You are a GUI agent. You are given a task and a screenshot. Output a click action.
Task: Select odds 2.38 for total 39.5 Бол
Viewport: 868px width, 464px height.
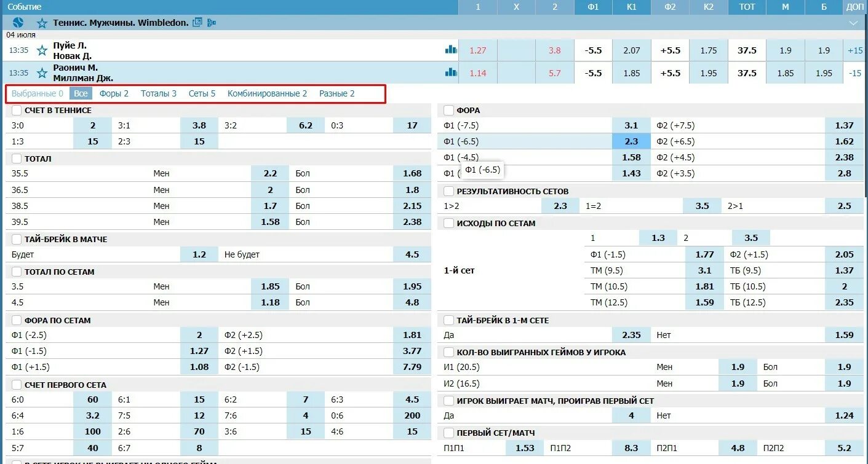[x=412, y=222]
